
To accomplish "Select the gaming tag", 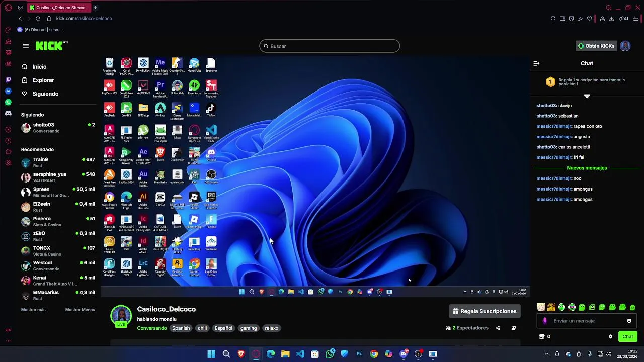I will click(249, 328).
